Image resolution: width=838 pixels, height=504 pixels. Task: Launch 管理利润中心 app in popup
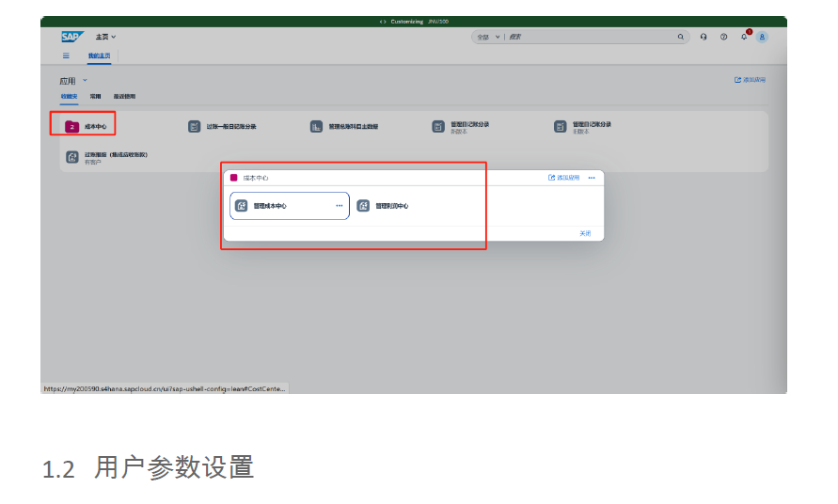click(x=384, y=206)
